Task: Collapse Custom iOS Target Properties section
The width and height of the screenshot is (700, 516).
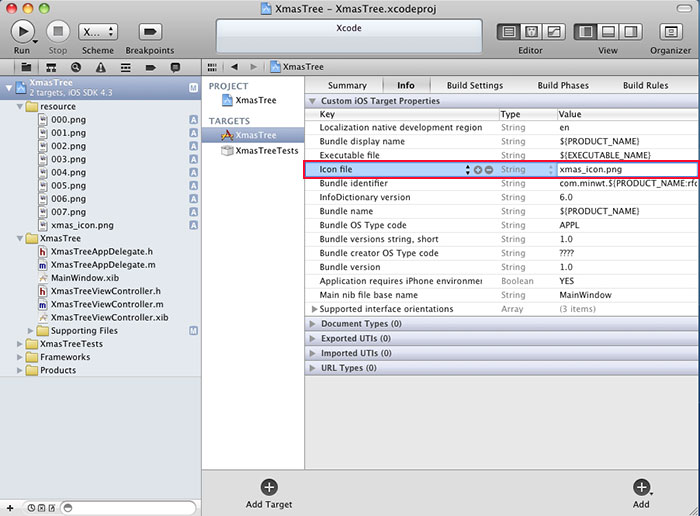Action: 312,101
